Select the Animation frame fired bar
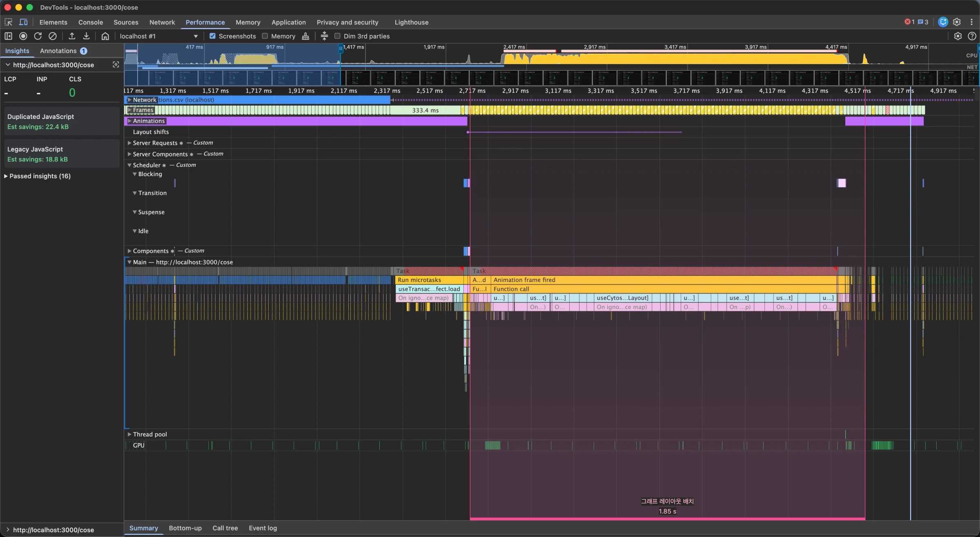This screenshot has width=980, height=537. (x=653, y=280)
